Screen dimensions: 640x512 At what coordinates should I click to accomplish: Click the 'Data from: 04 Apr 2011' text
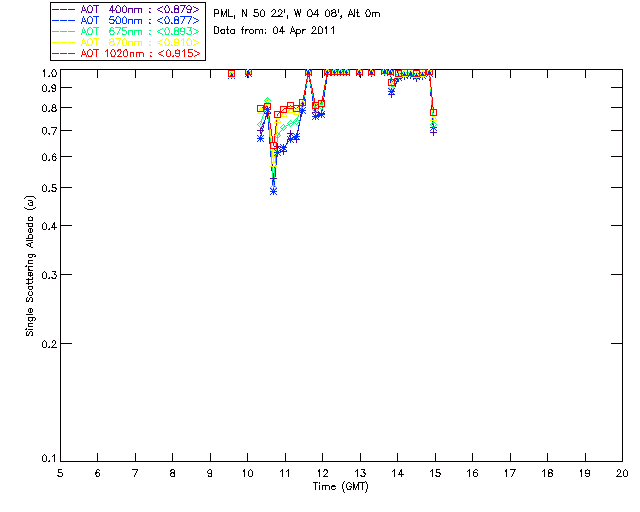(x=275, y=31)
